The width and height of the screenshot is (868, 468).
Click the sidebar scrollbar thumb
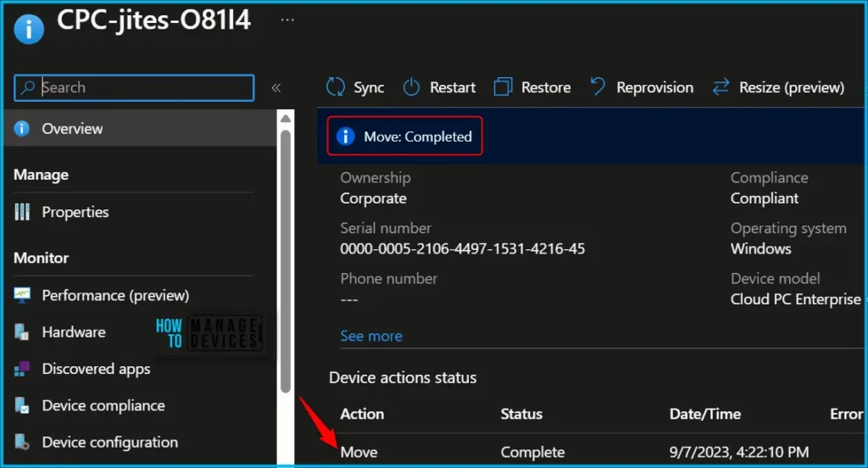[286, 260]
